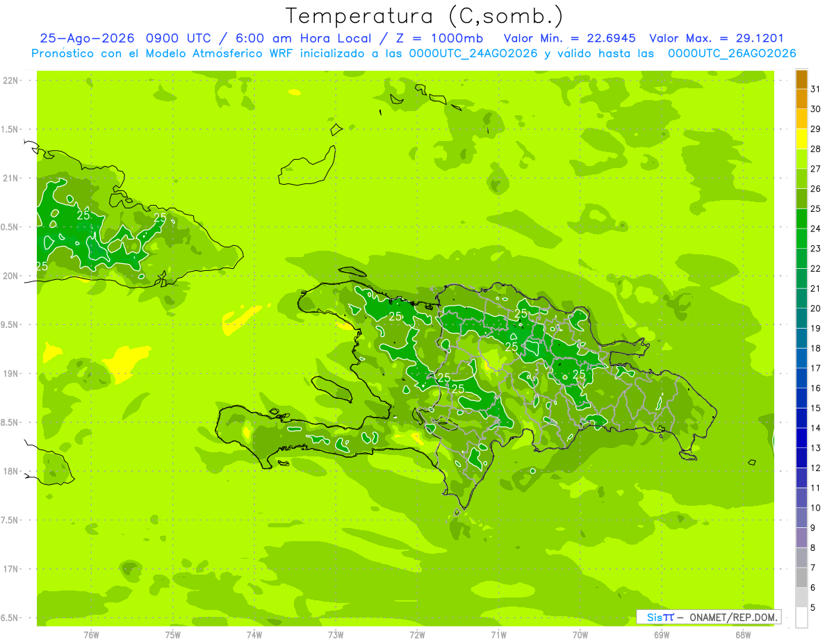The height and width of the screenshot is (644, 834).
Task: Click the "19N" latitude label
Action: (10, 373)
